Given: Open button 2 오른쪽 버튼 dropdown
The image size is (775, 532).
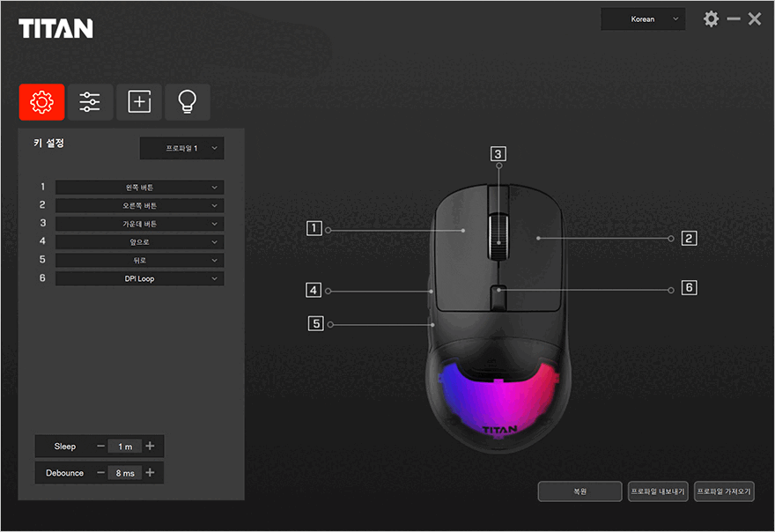Looking at the screenshot, I should 139,206.
